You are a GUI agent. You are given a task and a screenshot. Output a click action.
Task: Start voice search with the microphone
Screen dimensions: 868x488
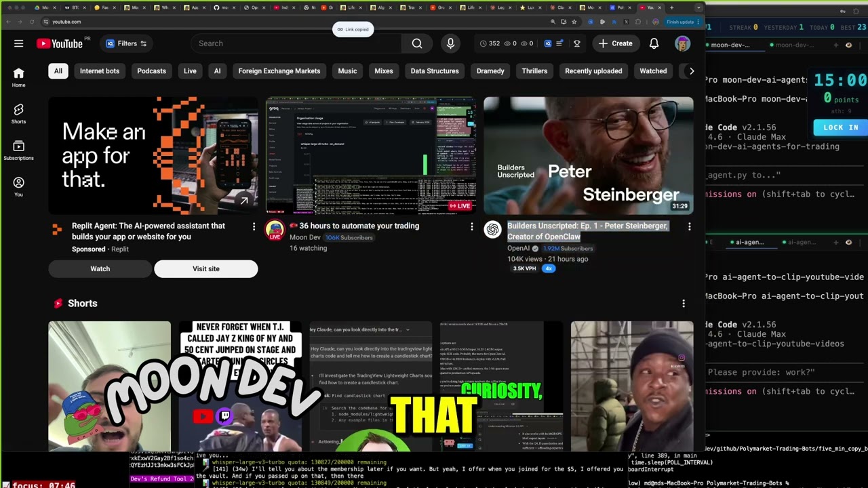click(450, 43)
